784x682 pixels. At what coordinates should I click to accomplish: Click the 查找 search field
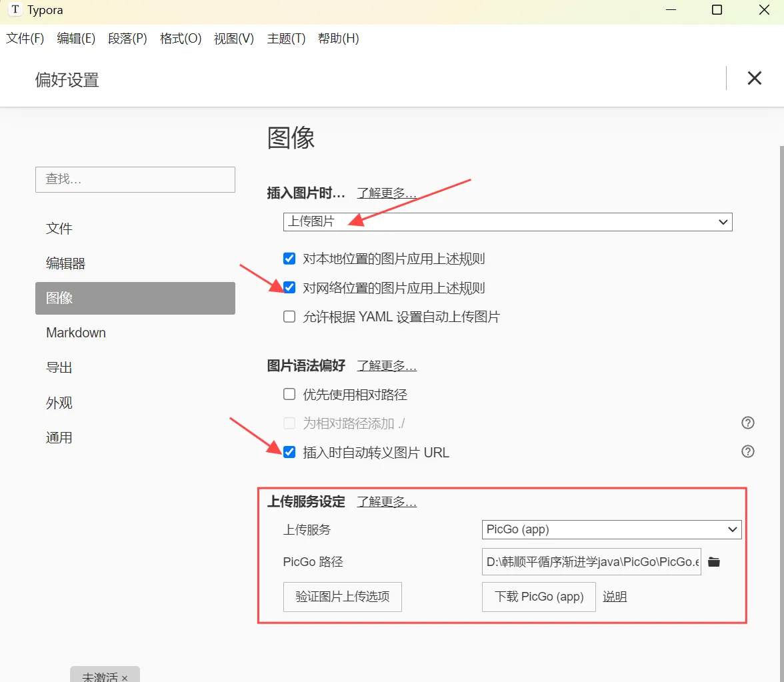point(135,179)
